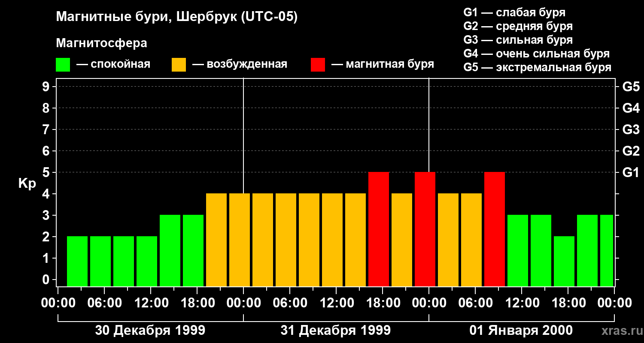
Task: Click the first red bar on 31 December
Action: 379,229
